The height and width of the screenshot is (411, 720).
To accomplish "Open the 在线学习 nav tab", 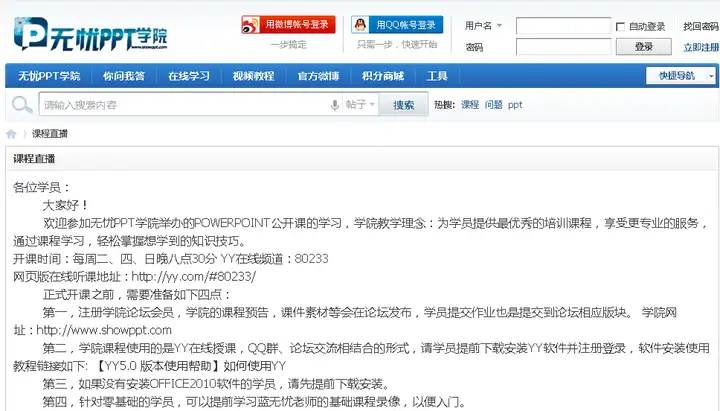I will tap(189, 76).
